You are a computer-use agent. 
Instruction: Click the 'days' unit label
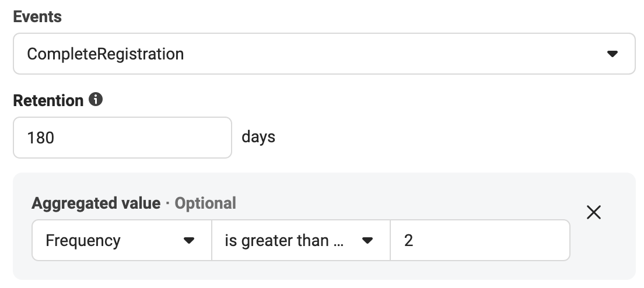pos(258,137)
